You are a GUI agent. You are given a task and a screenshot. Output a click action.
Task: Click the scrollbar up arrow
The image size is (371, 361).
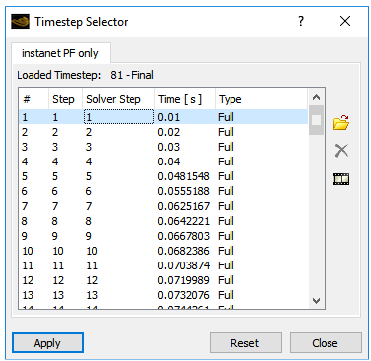point(317,98)
